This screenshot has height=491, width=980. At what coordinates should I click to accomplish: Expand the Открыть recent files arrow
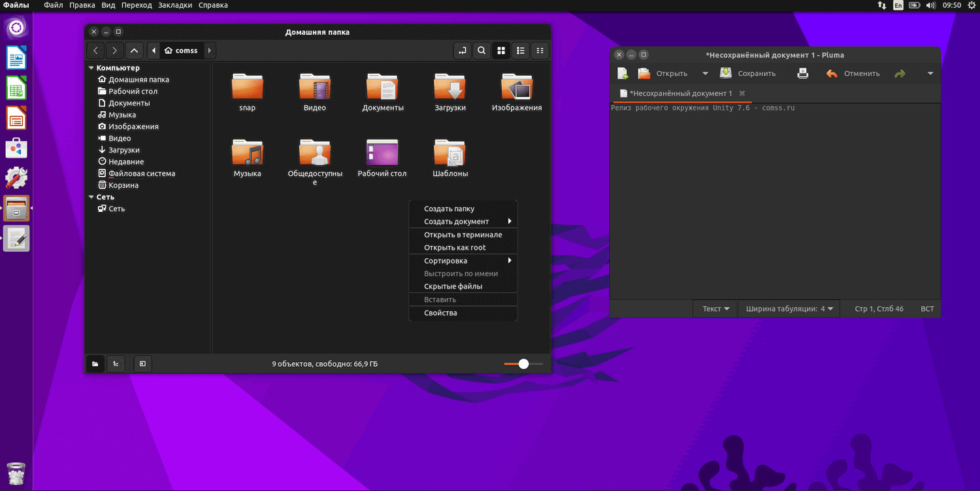(x=705, y=73)
